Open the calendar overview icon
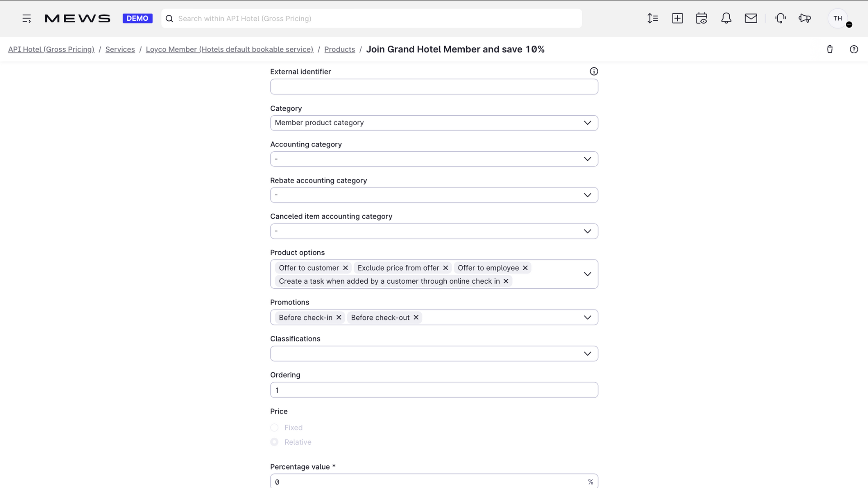Screen dimensions: 868x488 point(702,19)
